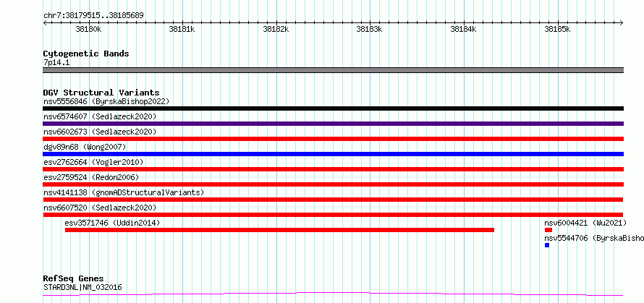Image resolution: width=644 pixels, height=303 pixels.
Task: Click the red esv2759524 variant bar
Action: 333,184
